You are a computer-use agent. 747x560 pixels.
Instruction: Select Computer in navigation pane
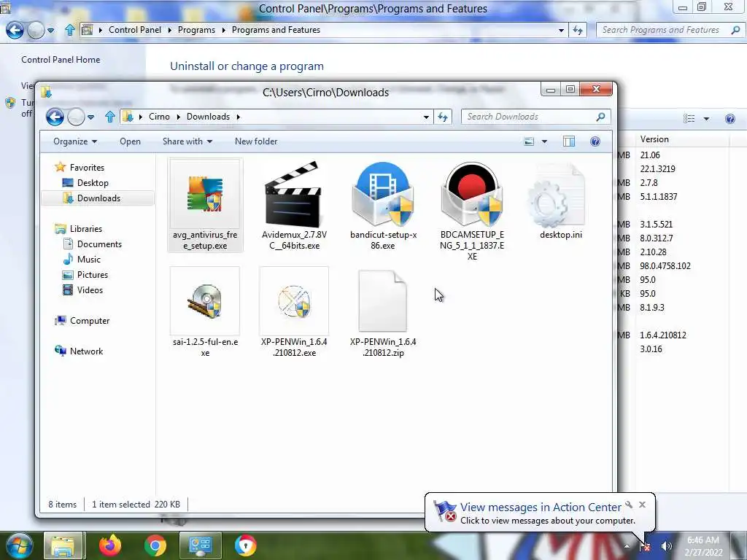click(90, 321)
